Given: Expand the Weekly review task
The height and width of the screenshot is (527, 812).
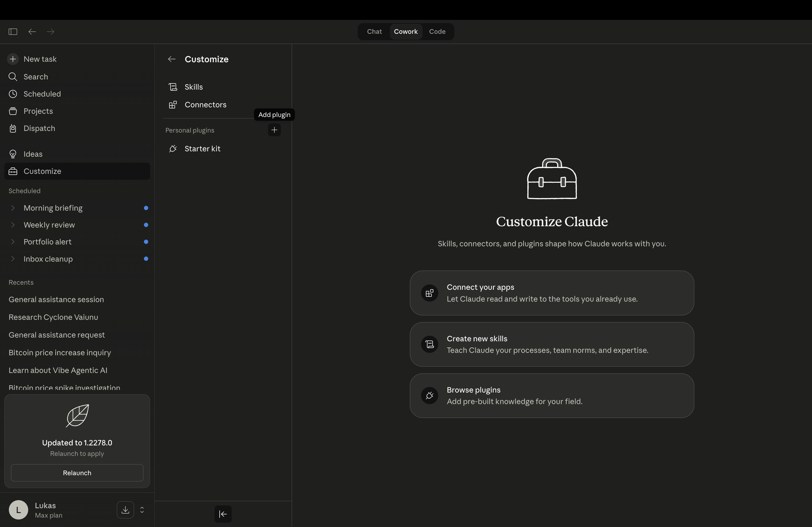Looking at the screenshot, I should point(13,225).
